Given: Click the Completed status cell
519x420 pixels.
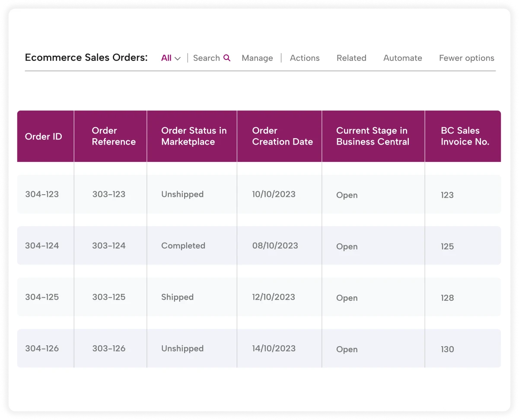Looking at the screenshot, I should click(183, 246).
